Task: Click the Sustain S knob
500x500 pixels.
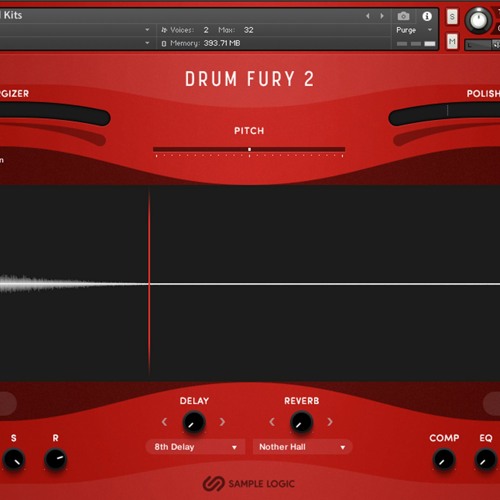Action: (14, 460)
